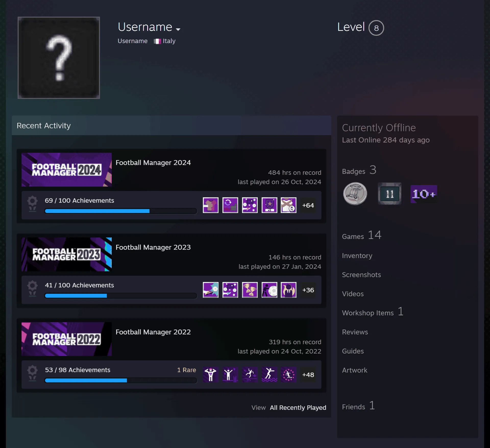Click the number 11 badge icon

click(389, 194)
